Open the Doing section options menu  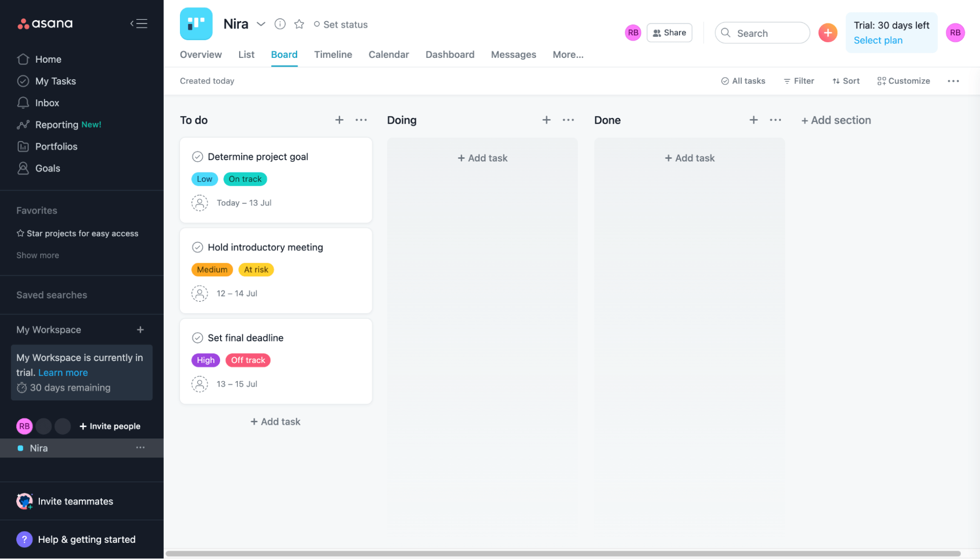tap(568, 120)
